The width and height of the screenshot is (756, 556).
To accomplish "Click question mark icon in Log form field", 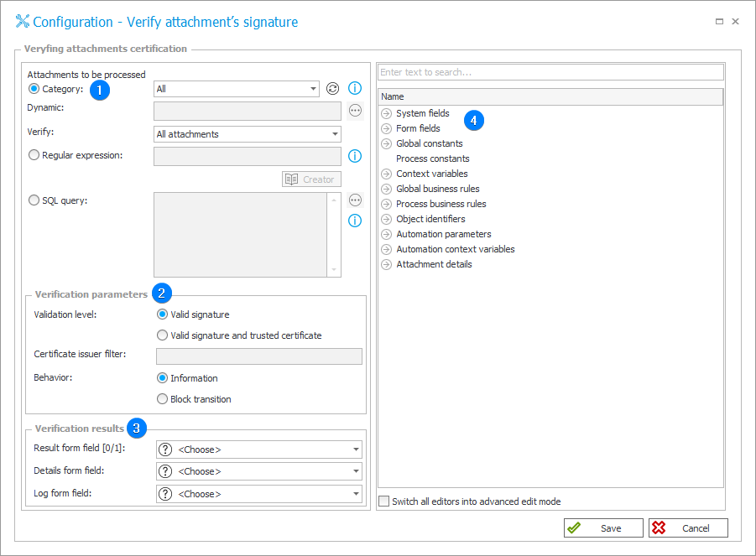I will 165,494.
